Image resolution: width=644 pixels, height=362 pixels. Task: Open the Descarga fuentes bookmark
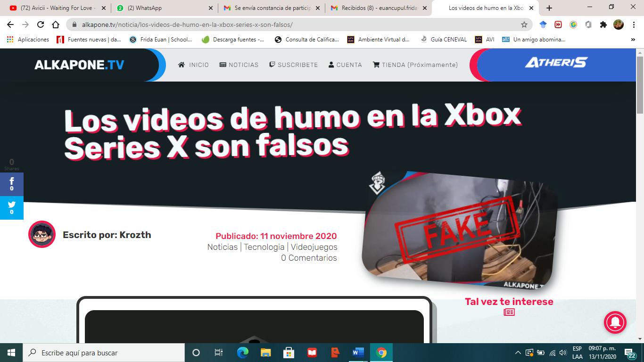[233, 40]
